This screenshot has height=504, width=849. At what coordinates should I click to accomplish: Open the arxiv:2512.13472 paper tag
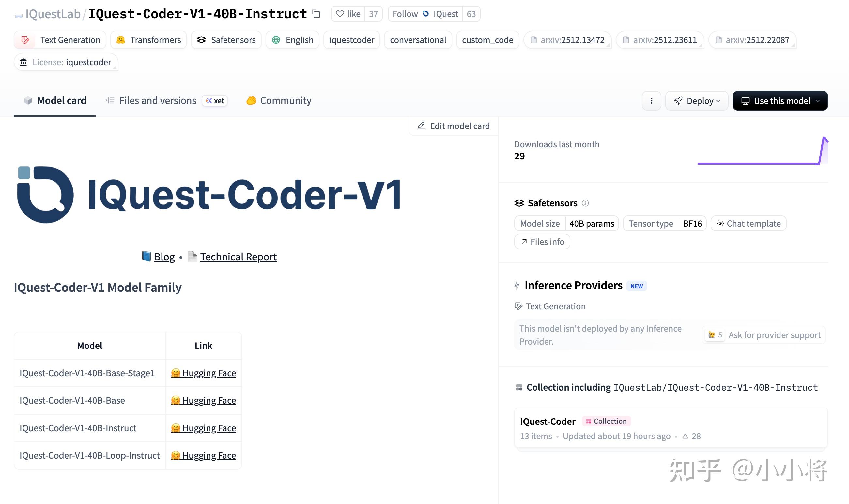pyautogui.click(x=567, y=40)
